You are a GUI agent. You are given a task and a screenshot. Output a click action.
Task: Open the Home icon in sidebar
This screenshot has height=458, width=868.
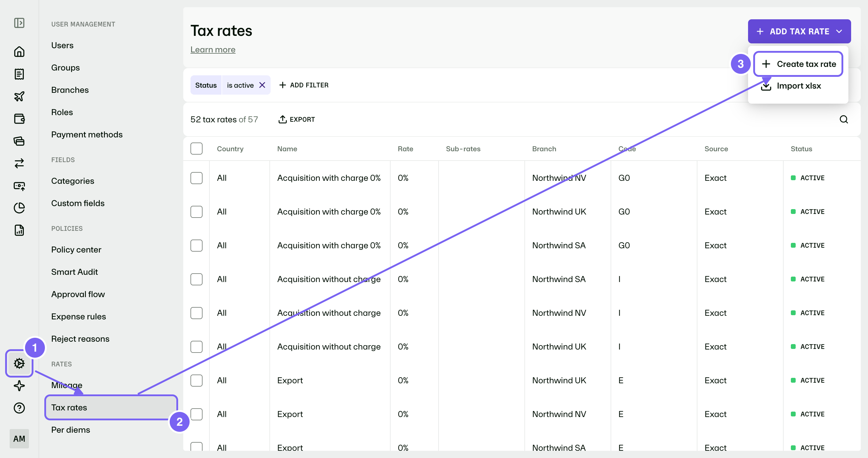[x=19, y=52]
